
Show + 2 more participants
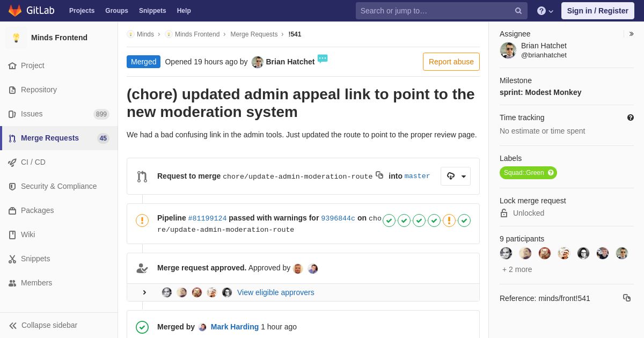pos(517,269)
